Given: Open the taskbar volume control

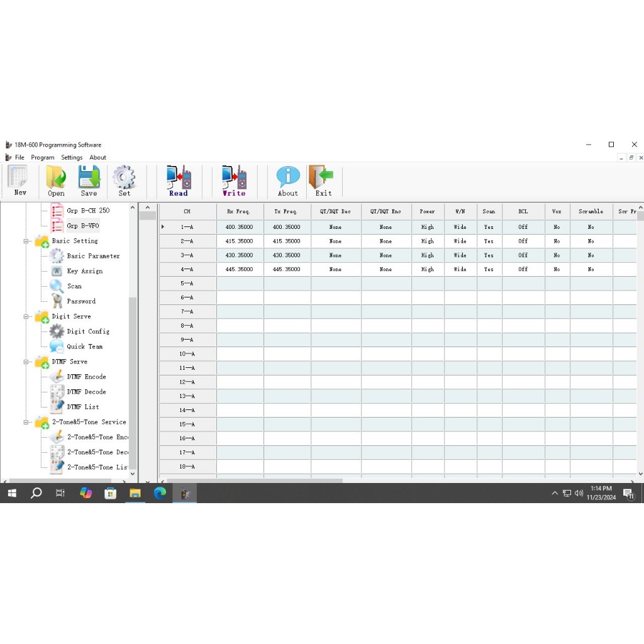Looking at the screenshot, I should pos(579,493).
